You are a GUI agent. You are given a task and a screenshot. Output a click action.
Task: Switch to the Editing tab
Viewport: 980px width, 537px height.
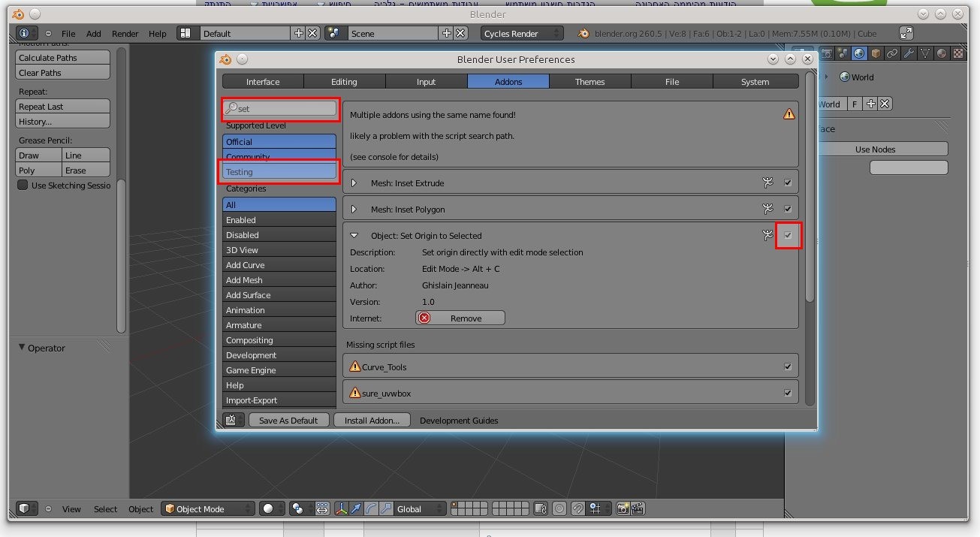(x=344, y=82)
